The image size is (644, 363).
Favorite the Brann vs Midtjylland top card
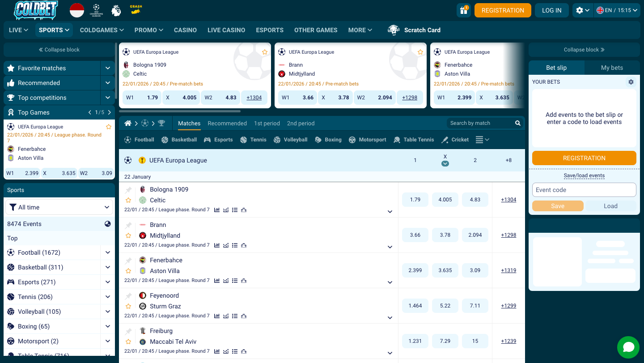pos(420,52)
